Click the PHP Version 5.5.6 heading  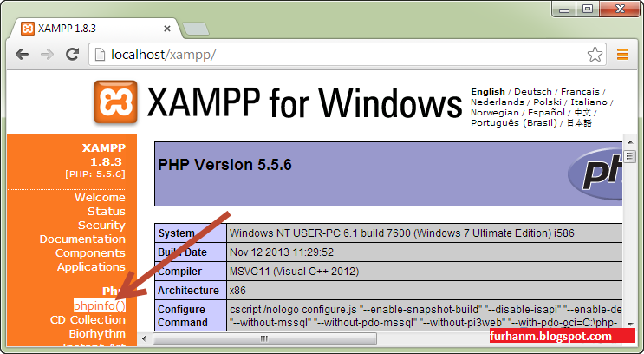[x=224, y=165]
